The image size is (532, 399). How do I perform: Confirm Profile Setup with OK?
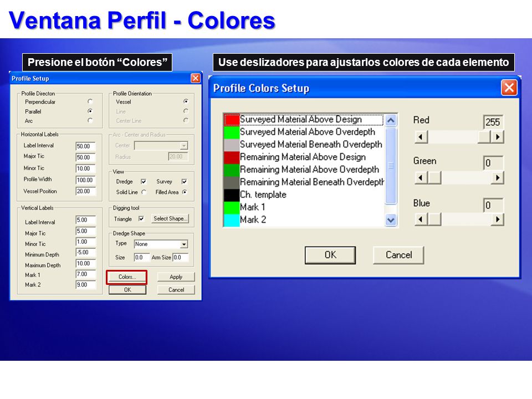coord(127,290)
